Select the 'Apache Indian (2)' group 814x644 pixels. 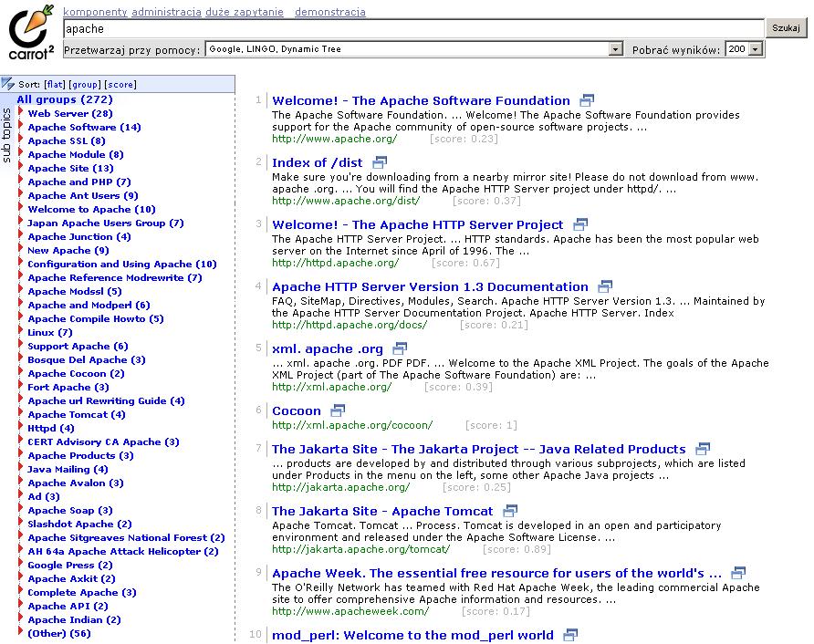(74, 619)
